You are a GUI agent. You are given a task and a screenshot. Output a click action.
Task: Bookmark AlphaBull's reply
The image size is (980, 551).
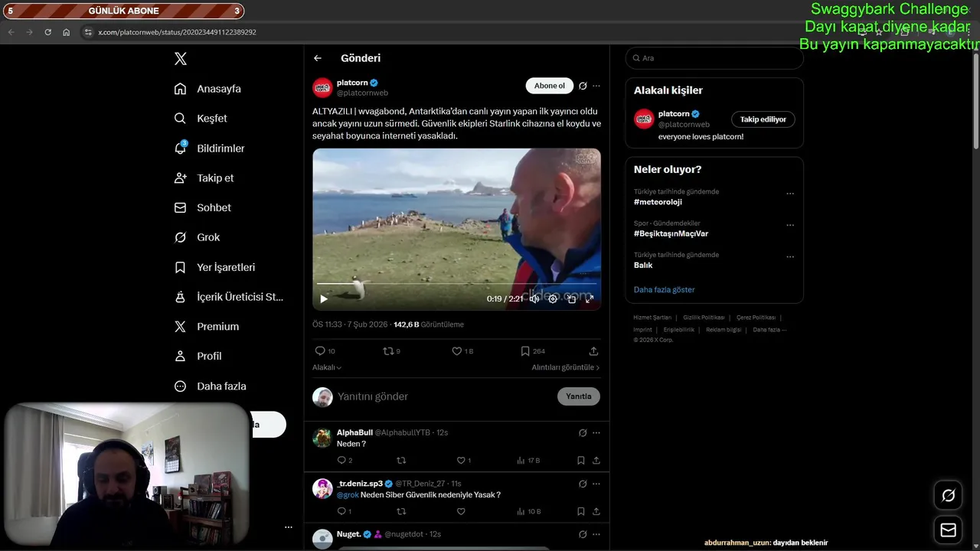[581, 461]
